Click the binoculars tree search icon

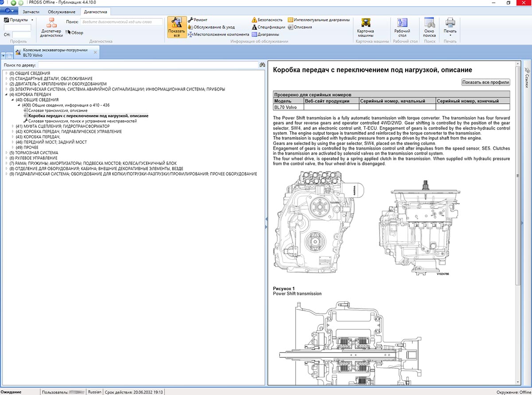(x=262, y=65)
